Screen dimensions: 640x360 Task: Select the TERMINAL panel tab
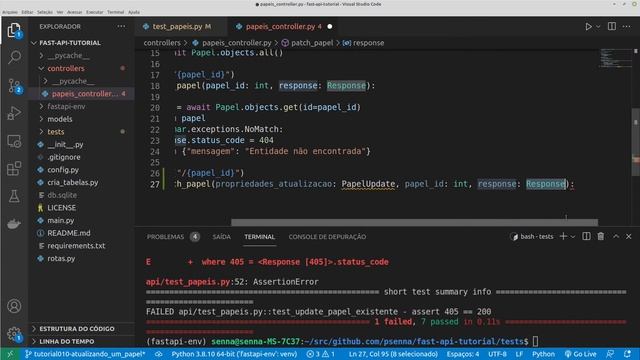tap(260, 237)
